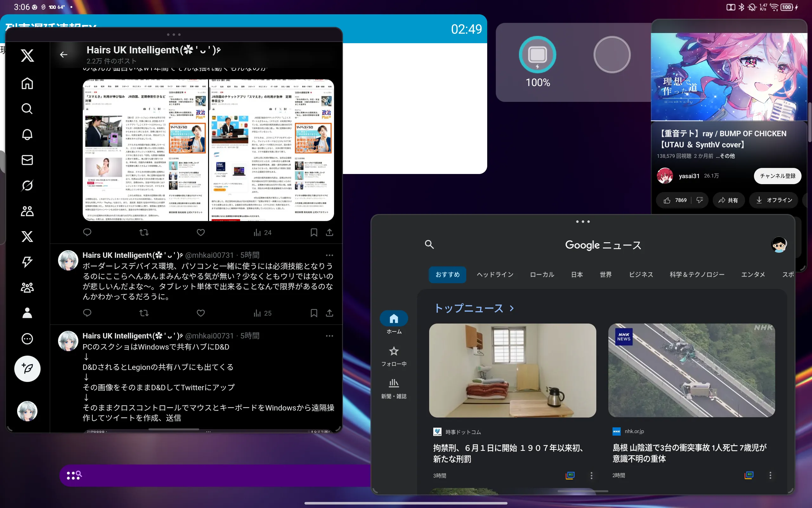Open yasai31 channel avatar
The image size is (812, 508).
point(665,176)
